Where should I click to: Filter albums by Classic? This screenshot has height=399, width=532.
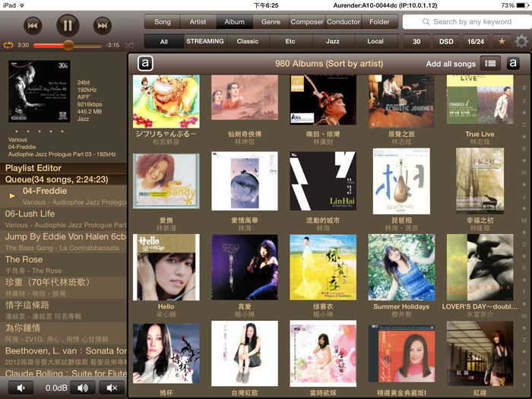click(x=248, y=41)
